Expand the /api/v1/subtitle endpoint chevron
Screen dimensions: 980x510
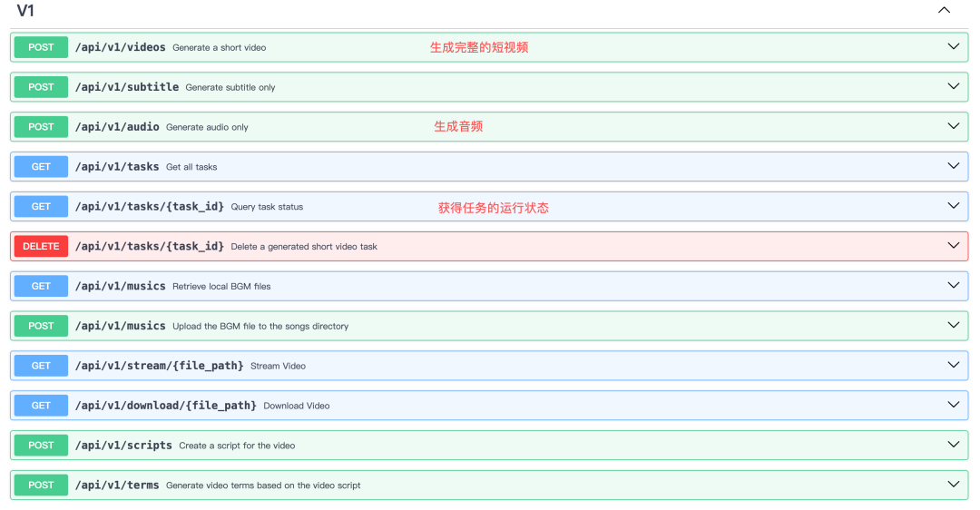pos(953,87)
